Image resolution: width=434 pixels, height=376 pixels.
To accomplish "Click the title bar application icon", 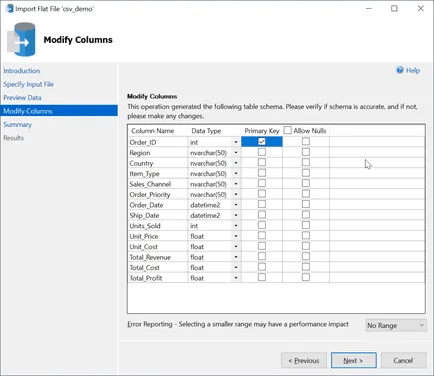I will pyautogui.click(x=10, y=9).
